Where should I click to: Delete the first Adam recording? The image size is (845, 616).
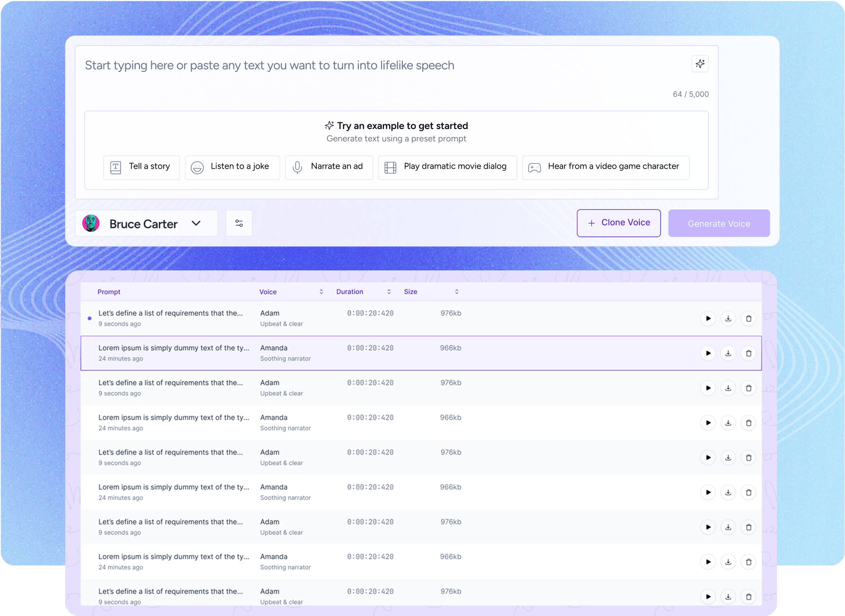coord(749,319)
